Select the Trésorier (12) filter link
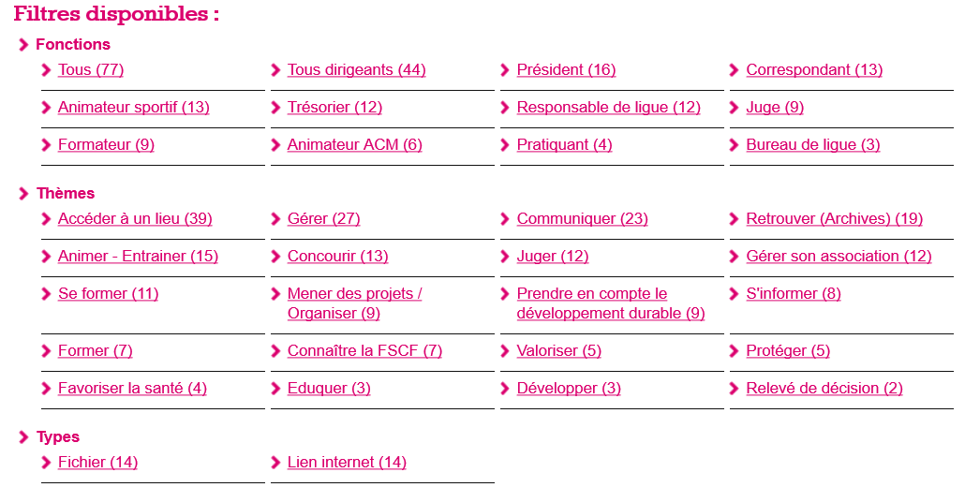 click(334, 108)
